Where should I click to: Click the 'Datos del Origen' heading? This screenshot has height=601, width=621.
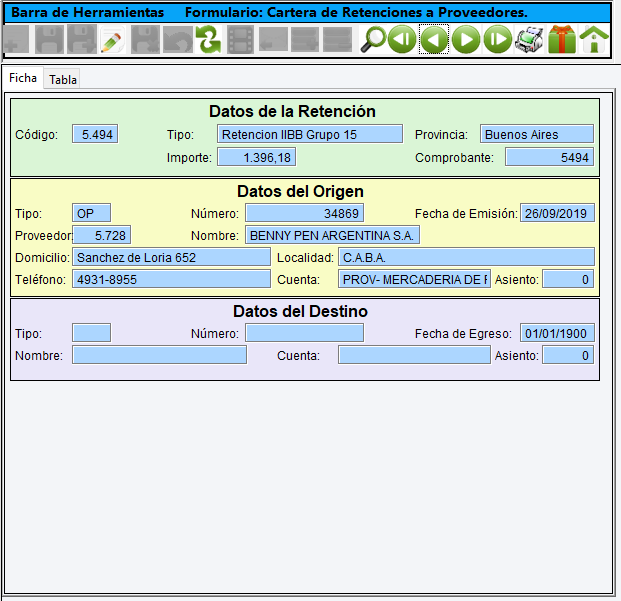300,191
